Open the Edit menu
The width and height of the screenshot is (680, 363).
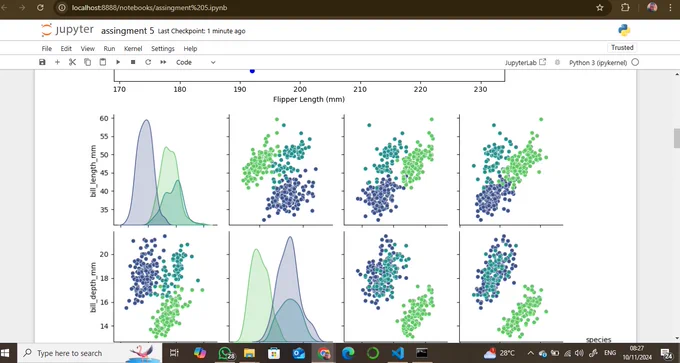click(x=66, y=49)
